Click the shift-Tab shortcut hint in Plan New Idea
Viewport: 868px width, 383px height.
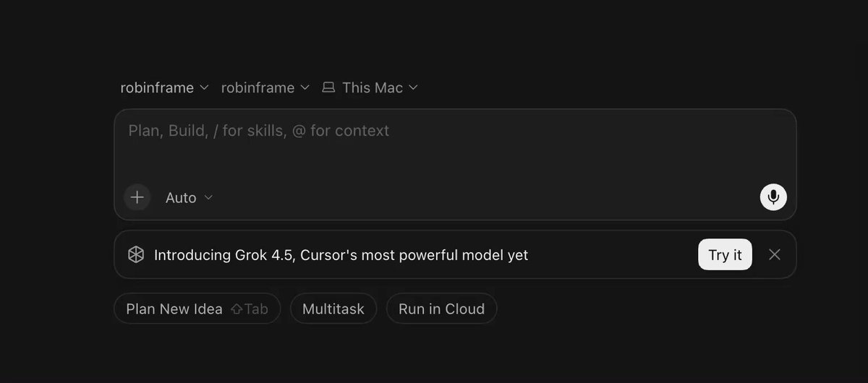(x=250, y=309)
